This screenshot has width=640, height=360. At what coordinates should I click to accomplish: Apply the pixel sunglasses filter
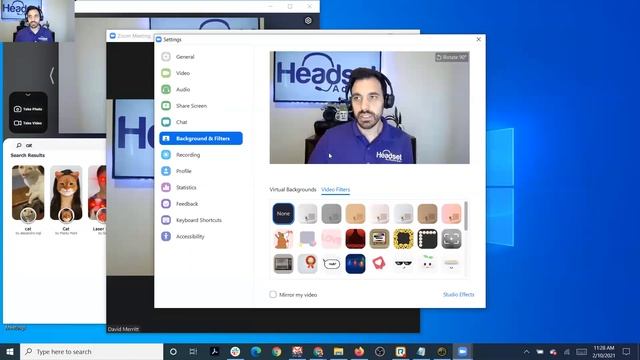pos(403,264)
